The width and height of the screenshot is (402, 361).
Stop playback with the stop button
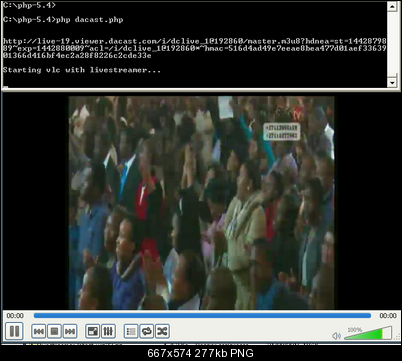tap(54, 331)
